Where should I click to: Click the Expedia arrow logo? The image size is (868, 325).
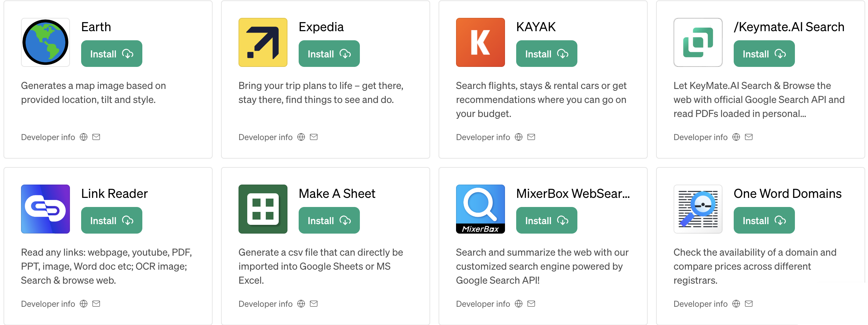(263, 42)
